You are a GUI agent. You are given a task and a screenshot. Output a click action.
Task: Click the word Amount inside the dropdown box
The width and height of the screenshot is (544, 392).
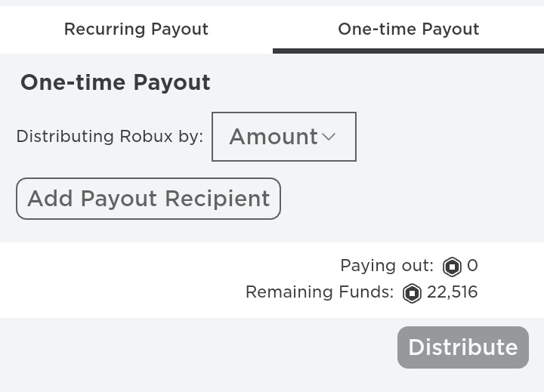coord(274,137)
